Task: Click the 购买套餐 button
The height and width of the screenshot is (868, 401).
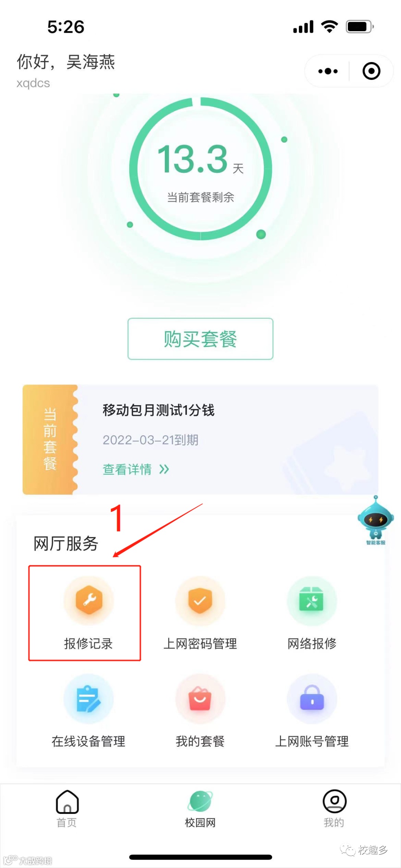Action: click(x=200, y=339)
